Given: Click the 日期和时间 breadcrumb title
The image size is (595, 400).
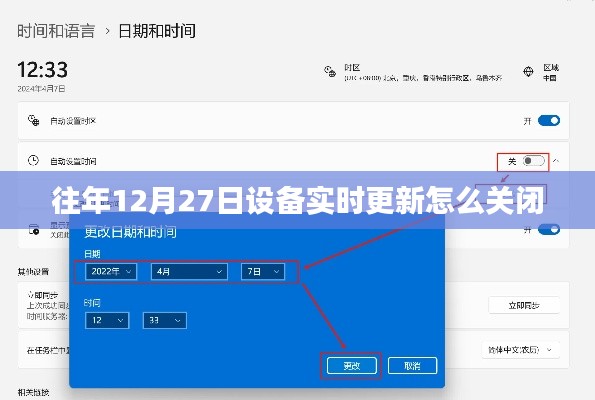Looking at the screenshot, I should pos(157,31).
